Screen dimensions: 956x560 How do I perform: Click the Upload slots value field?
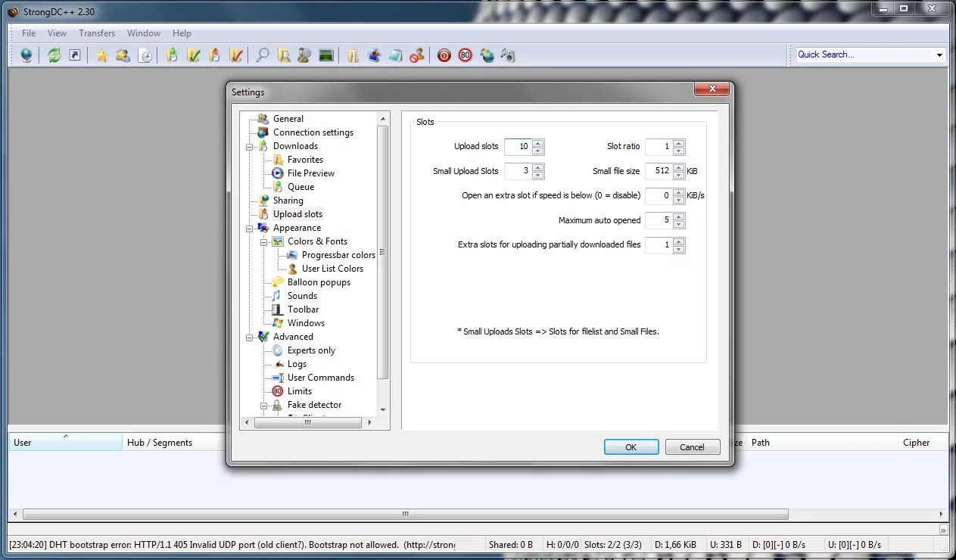pos(518,147)
